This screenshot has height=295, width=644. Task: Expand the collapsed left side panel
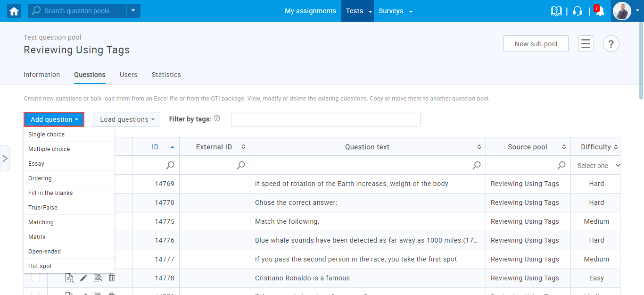tap(5, 158)
